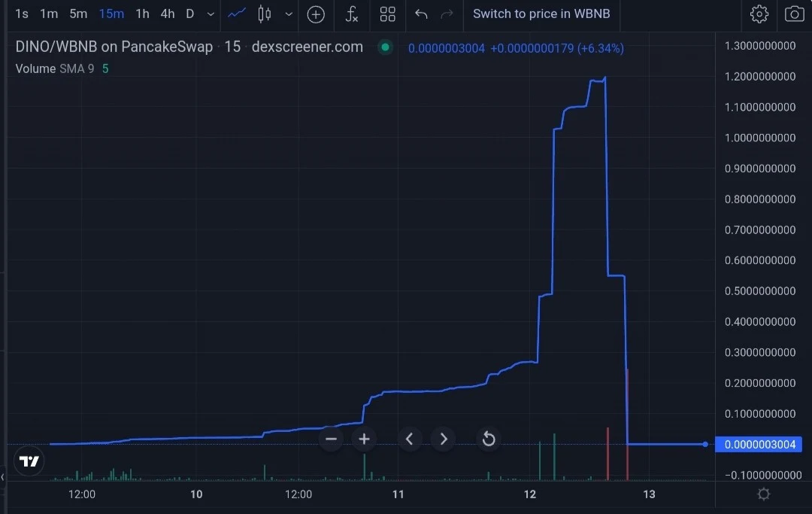Image resolution: width=812 pixels, height=514 pixels.
Task: Select the 1s timeframe
Action: 22,14
